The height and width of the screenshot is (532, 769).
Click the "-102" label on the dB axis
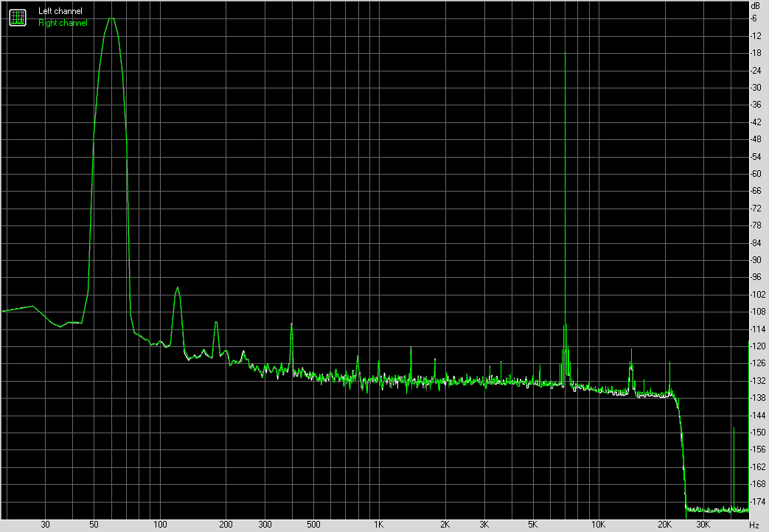758,294
